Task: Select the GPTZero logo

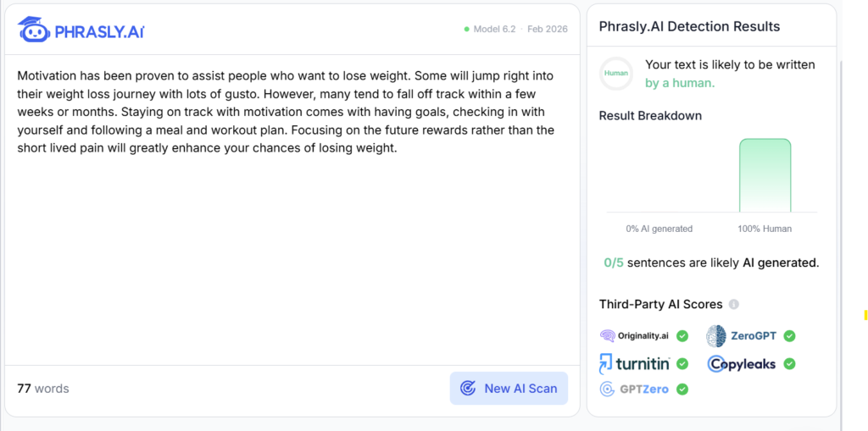Action: pos(634,390)
